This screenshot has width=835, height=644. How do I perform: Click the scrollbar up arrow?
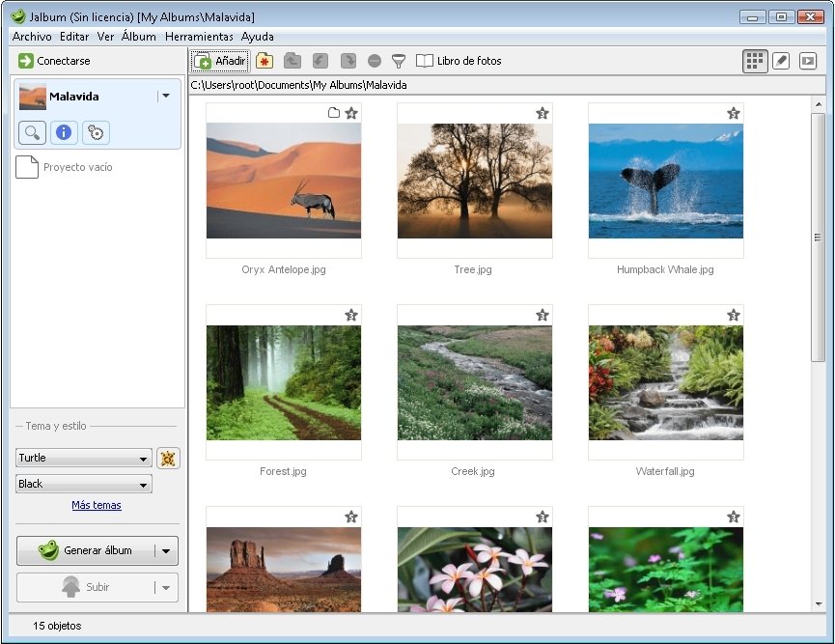pyautogui.click(x=819, y=104)
